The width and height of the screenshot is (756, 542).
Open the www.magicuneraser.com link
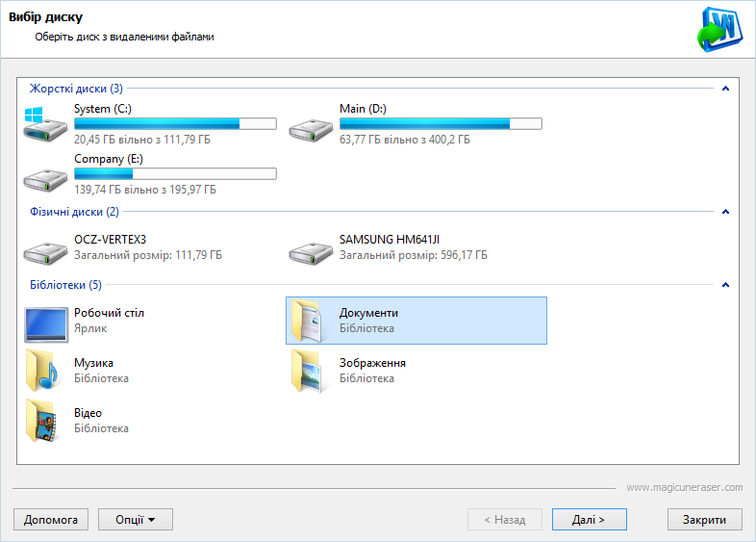click(685, 487)
